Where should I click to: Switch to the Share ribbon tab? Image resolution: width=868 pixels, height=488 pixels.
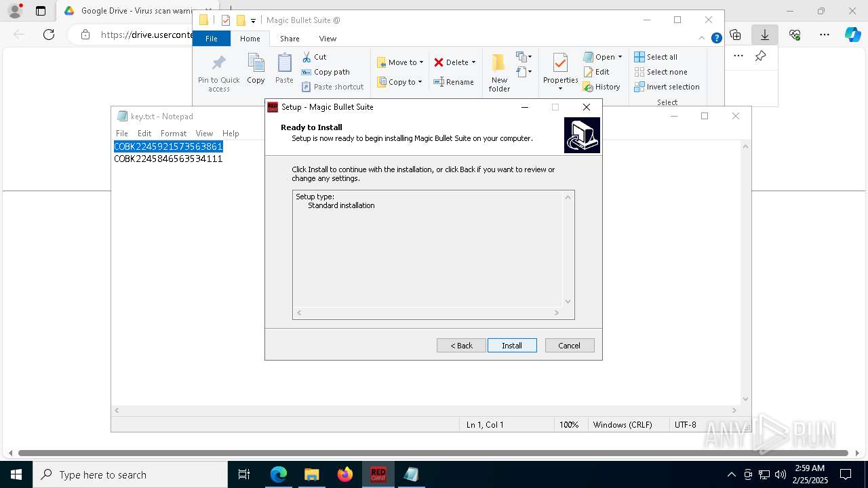pos(290,39)
